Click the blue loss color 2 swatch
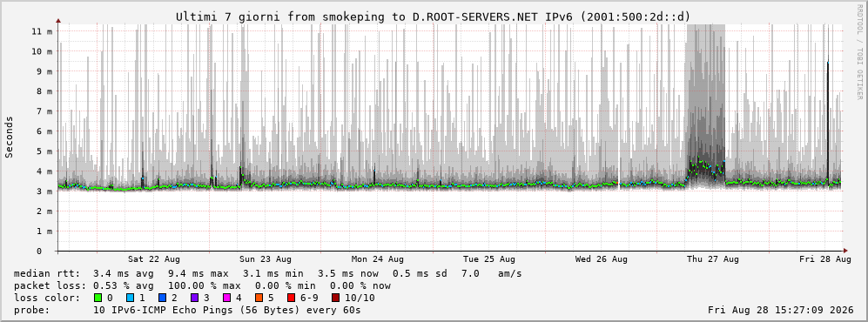The image size is (868, 322). coord(162,298)
